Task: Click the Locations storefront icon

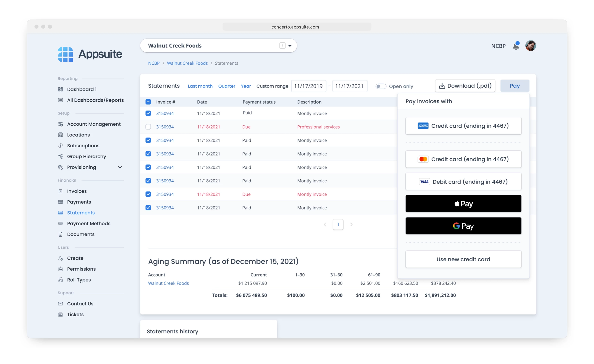Action: [x=61, y=135]
